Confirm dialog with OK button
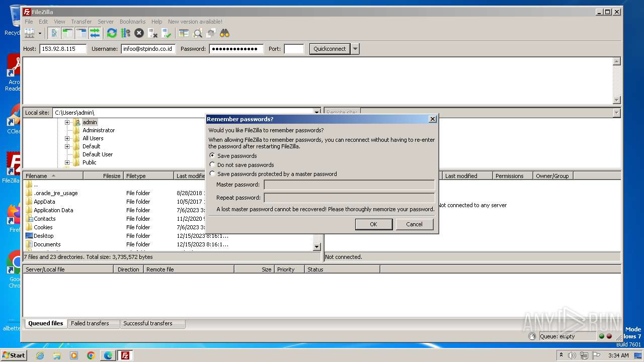644x362 pixels. 373,224
